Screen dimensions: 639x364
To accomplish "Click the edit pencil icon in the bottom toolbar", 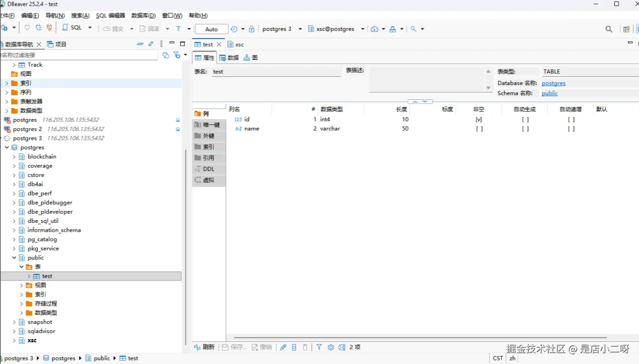I will pyautogui.click(x=283, y=347).
